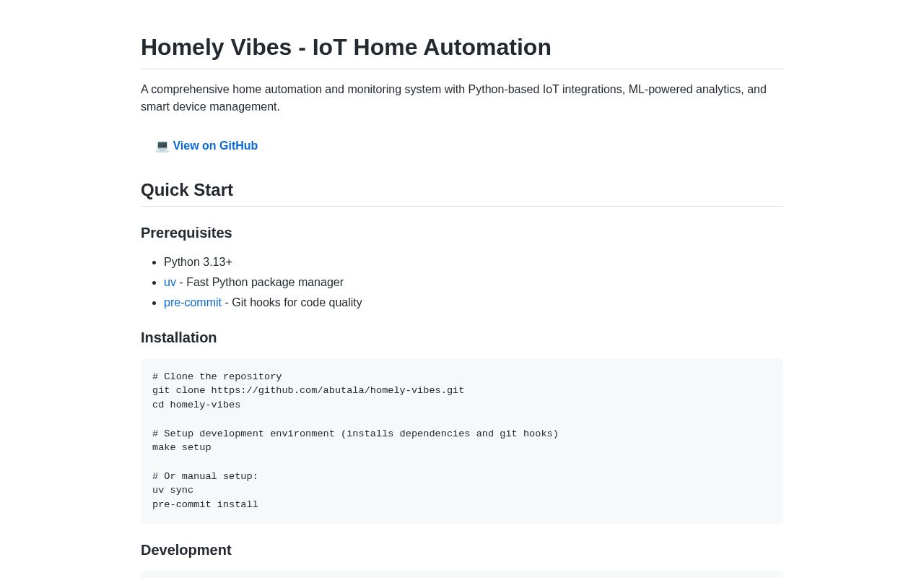
Task: Click the Homely Vibes main title heading
Action: pos(346,47)
